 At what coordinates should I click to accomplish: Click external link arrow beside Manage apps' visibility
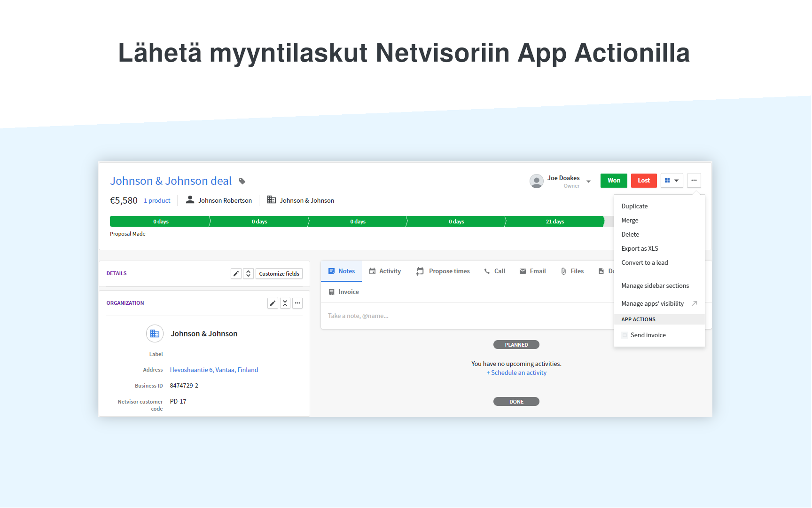(x=695, y=304)
